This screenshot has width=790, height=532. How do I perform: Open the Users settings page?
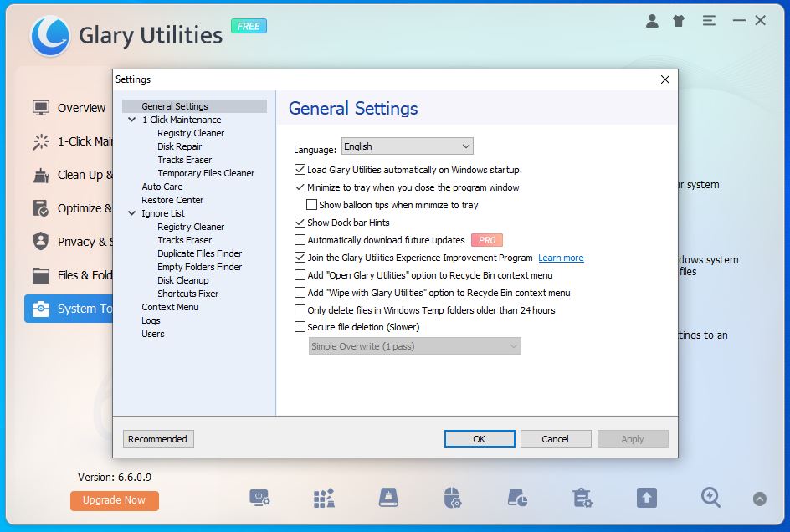152,334
